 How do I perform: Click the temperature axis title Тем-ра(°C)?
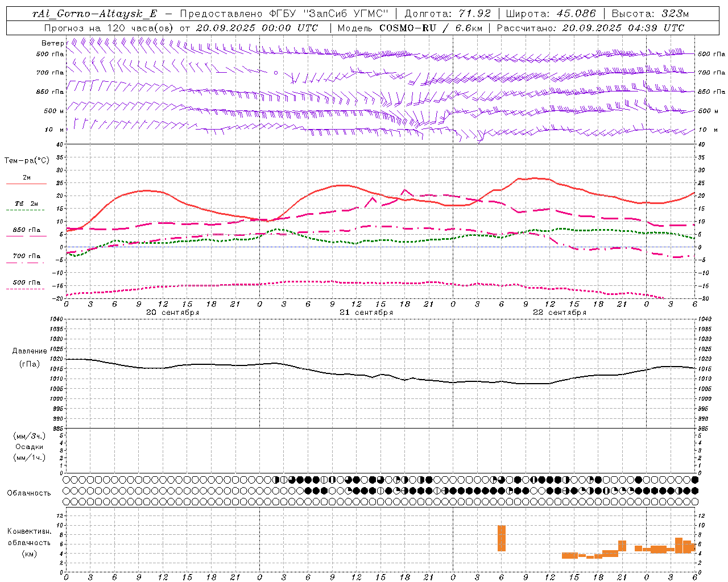point(27,161)
